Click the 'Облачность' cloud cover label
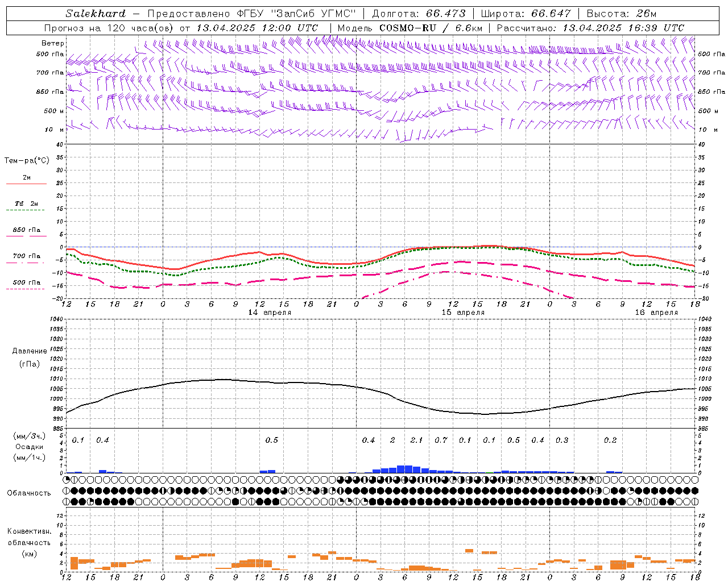728x582 pixels. 29,493
